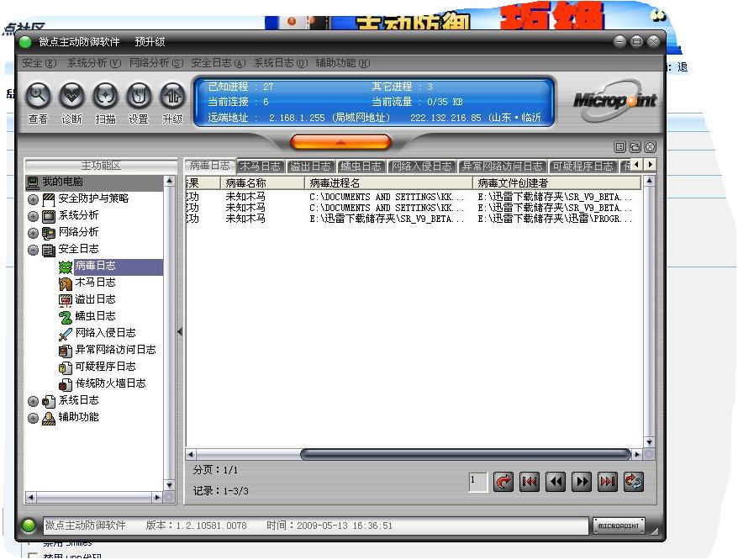Click the 可疑程序日志 icon
Image resolution: width=738 pixels, height=560 pixels.
pyautogui.click(x=66, y=367)
